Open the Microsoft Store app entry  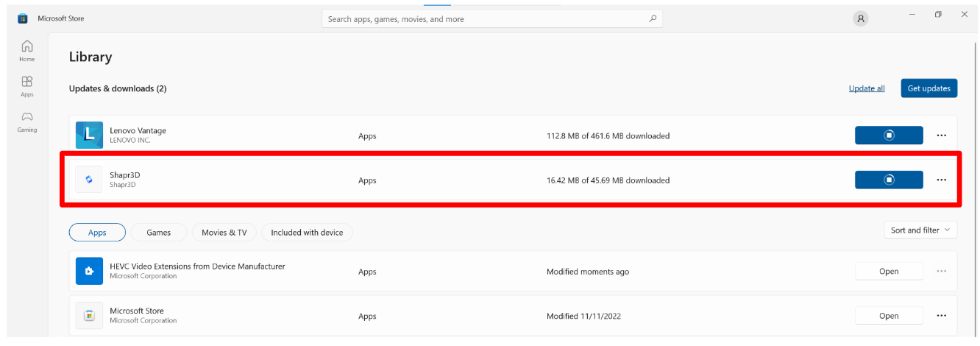[889, 316]
